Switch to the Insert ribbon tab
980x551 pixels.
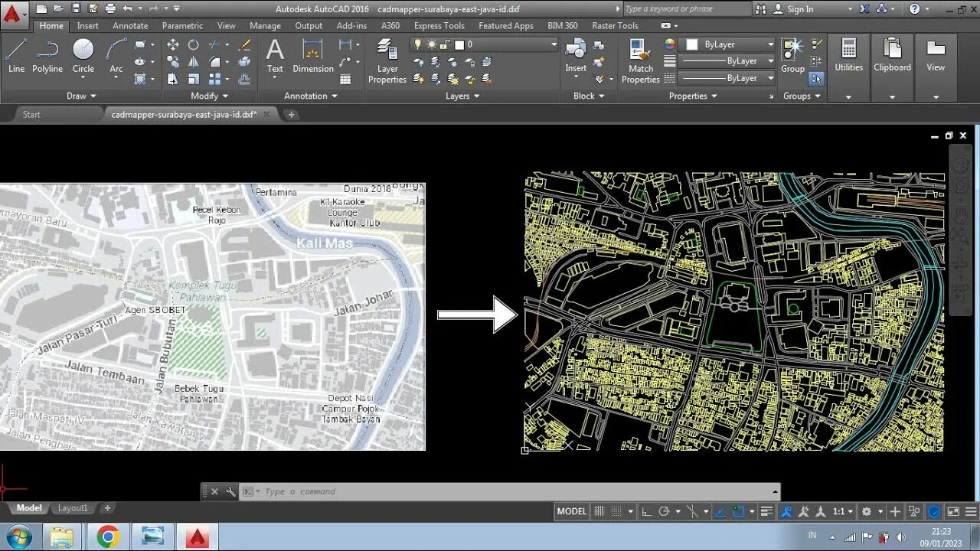pos(87,25)
